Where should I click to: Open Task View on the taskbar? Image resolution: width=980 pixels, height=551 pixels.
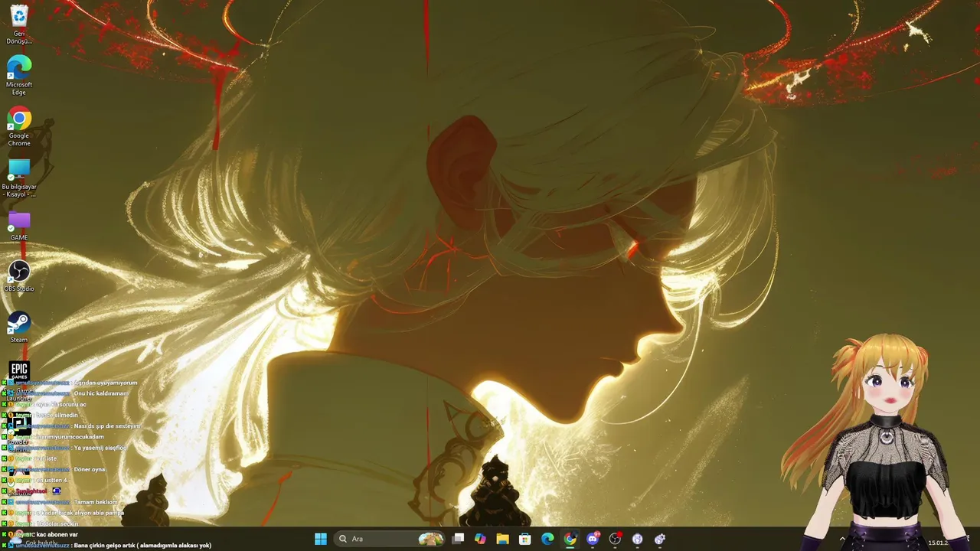(x=458, y=539)
